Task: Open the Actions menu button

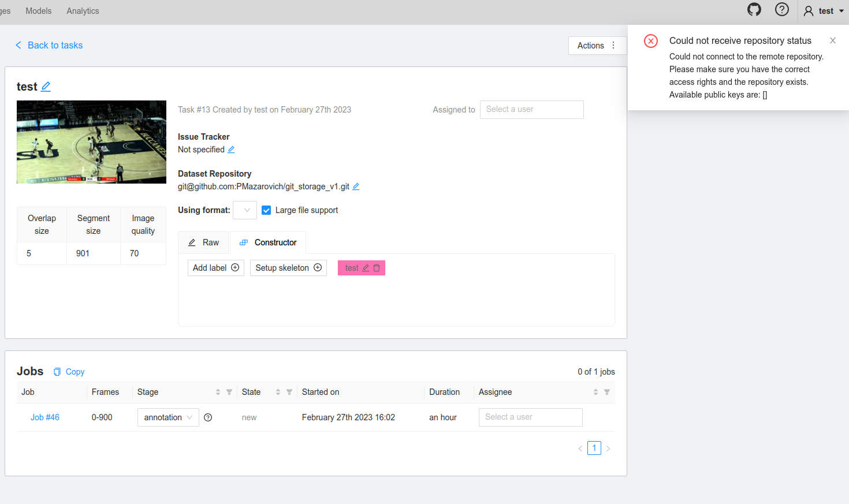Action: click(x=597, y=46)
